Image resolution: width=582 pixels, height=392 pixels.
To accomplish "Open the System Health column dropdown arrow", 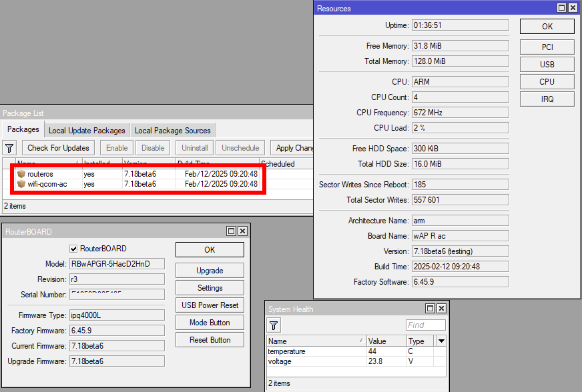I will coord(441,341).
